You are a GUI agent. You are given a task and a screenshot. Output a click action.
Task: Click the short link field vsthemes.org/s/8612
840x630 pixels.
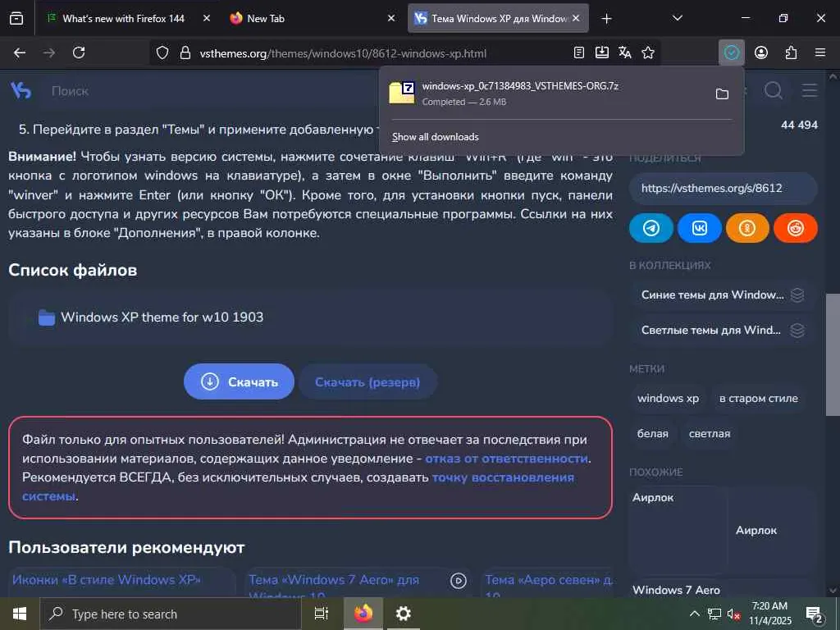[x=724, y=188]
